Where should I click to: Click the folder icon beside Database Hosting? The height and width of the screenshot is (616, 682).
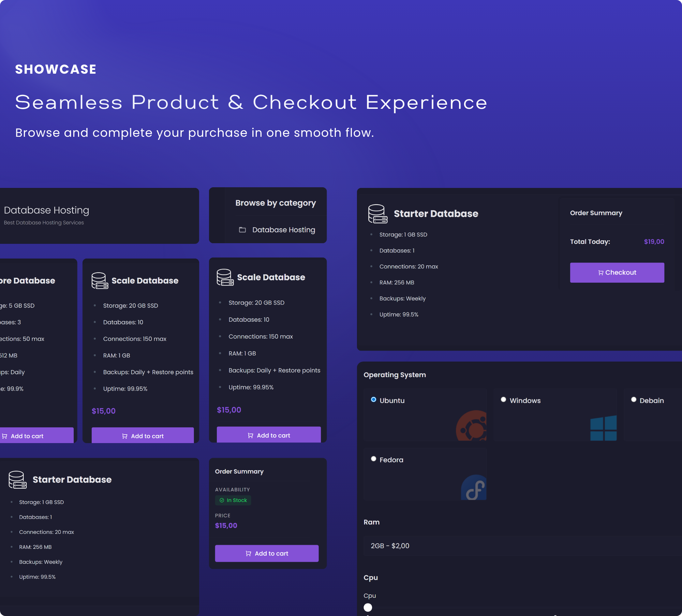click(x=242, y=230)
